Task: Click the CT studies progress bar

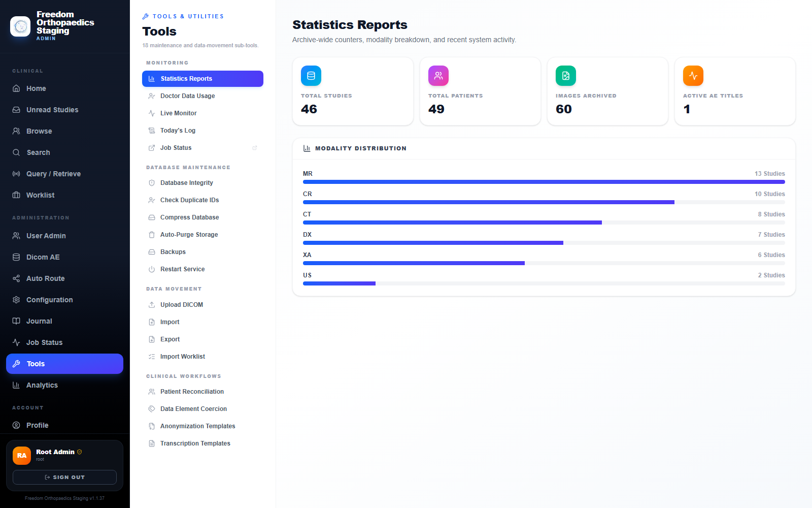Action: (544, 223)
